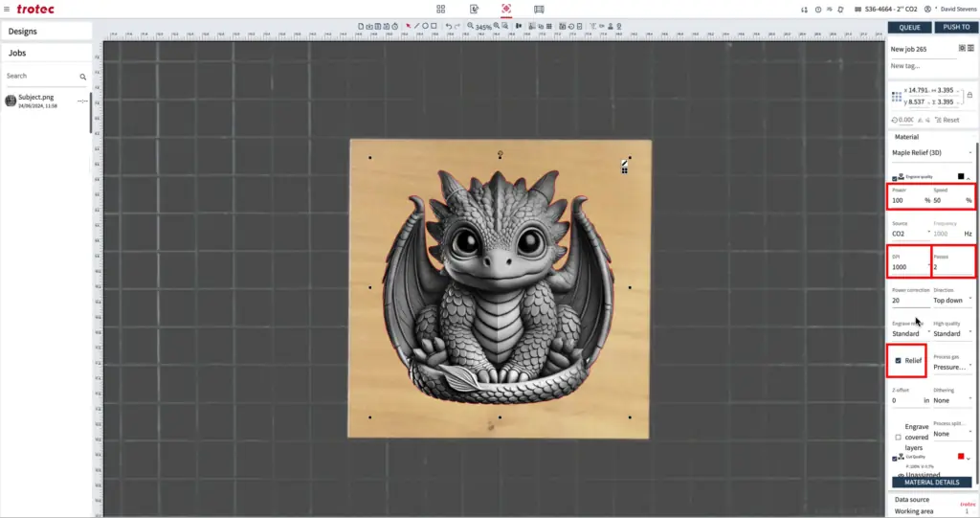Open the dashboard grid view in top navigation

(440, 9)
